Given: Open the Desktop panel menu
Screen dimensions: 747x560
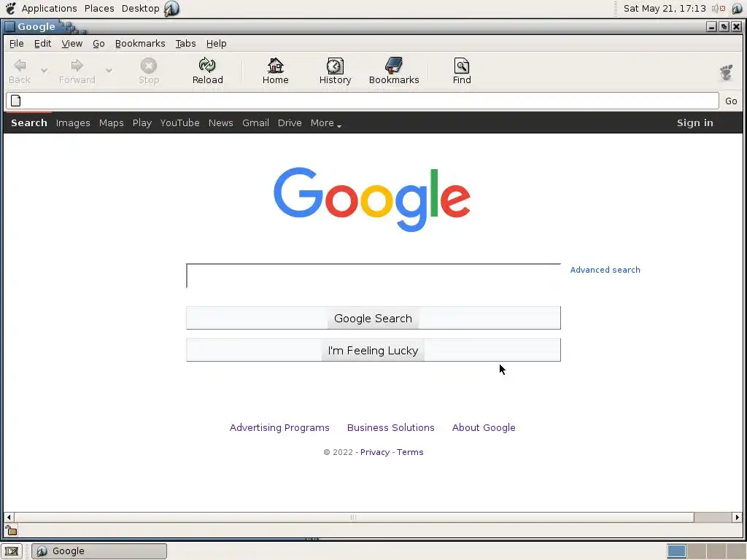Looking at the screenshot, I should click(x=140, y=8).
